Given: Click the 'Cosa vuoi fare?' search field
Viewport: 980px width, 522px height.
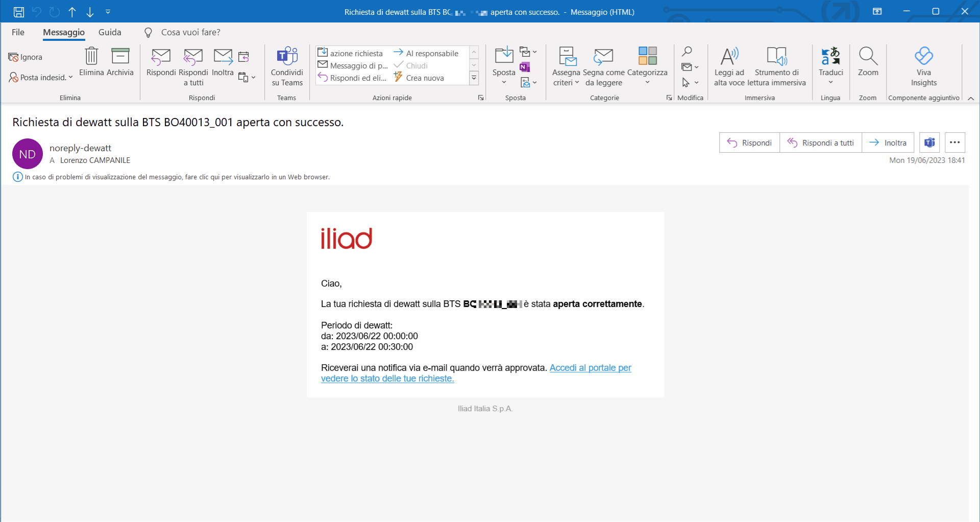Looking at the screenshot, I should 190,32.
